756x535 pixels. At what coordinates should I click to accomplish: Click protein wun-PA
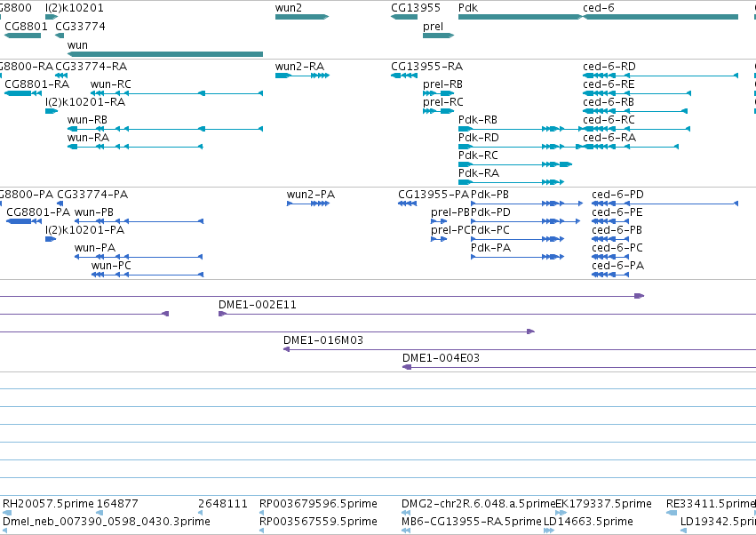[x=95, y=248]
